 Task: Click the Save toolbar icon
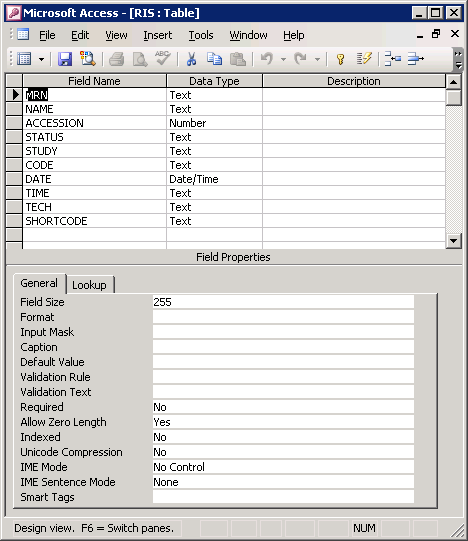(65, 59)
